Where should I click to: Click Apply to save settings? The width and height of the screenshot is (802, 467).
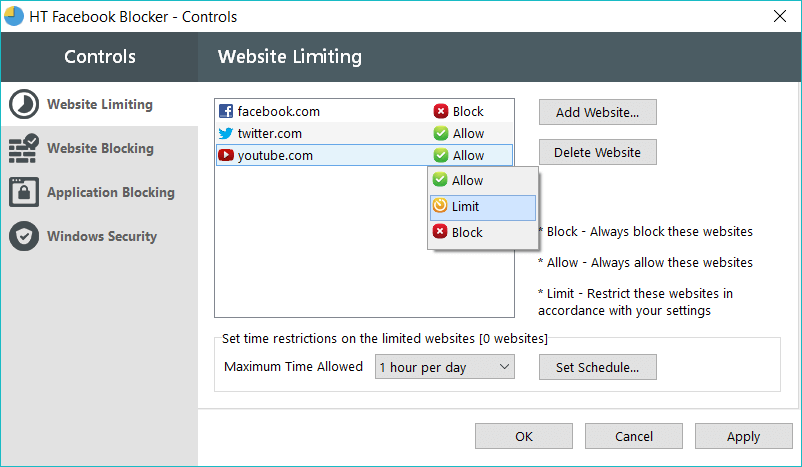point(743,436)
